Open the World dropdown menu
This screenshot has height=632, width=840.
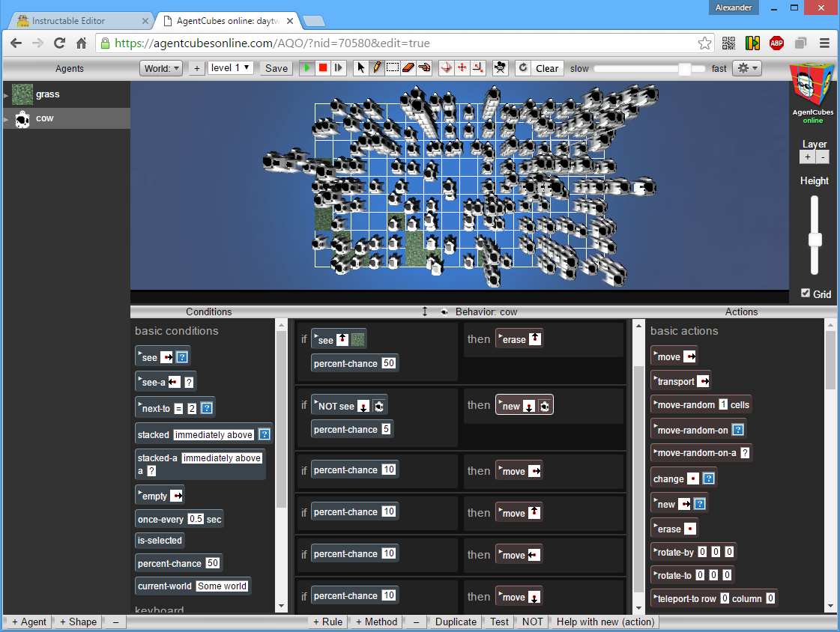click(x=161, y=68)
